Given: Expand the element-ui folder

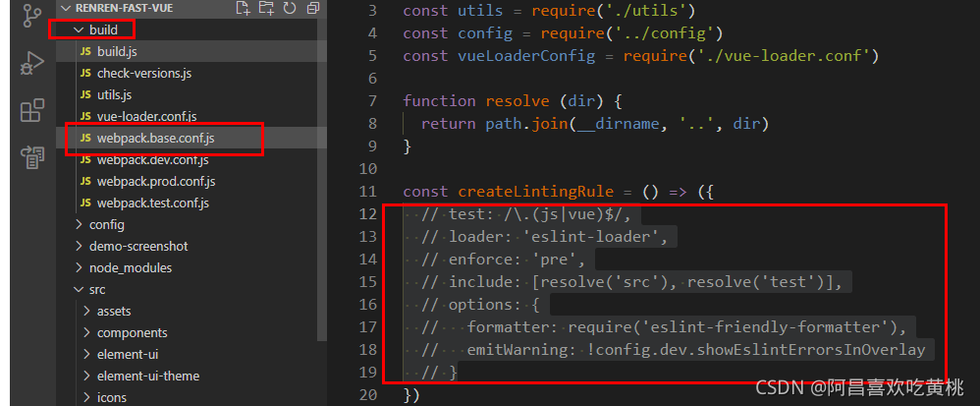Looking at the screenshot, I should (x=128, y=354).
